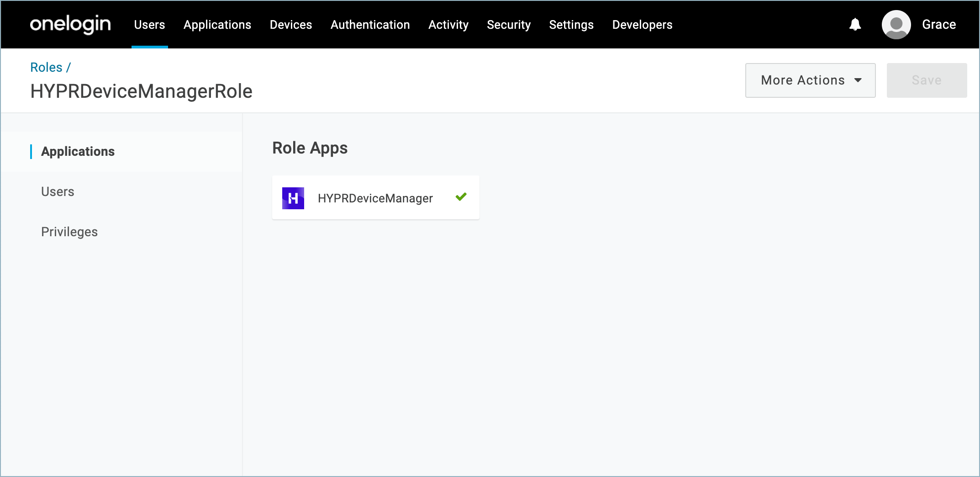Open the notifications bell
The width and height of the screenshot is (980, 477).
pyautogui.click(x=855, y=24)
